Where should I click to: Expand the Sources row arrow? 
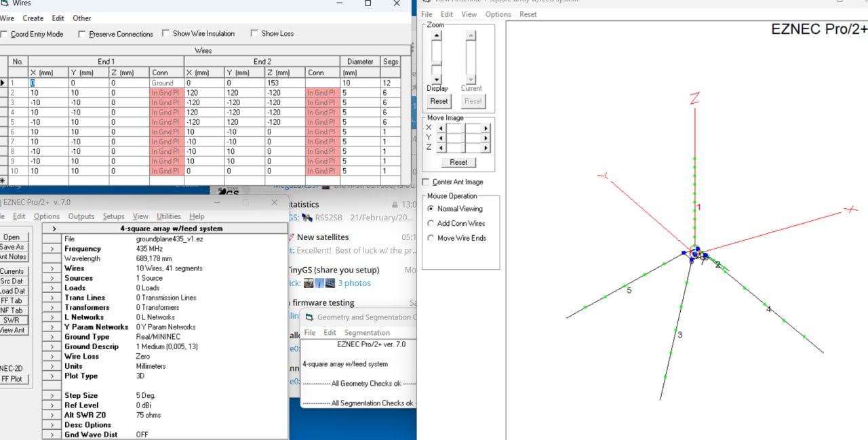coord(52,278)
